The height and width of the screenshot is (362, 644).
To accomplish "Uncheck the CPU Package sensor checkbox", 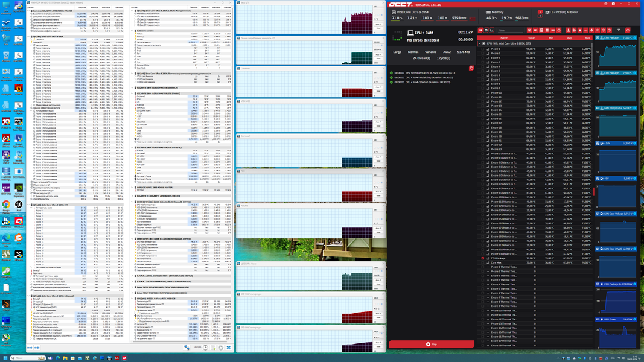I will pos(483,258).
